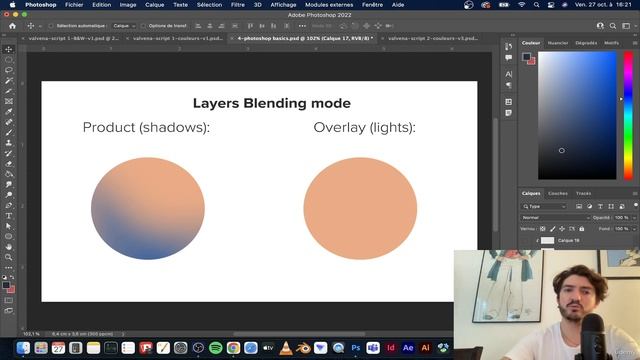
Task: Select the Move tool in toolbar
Action: (x=9, y=49)
